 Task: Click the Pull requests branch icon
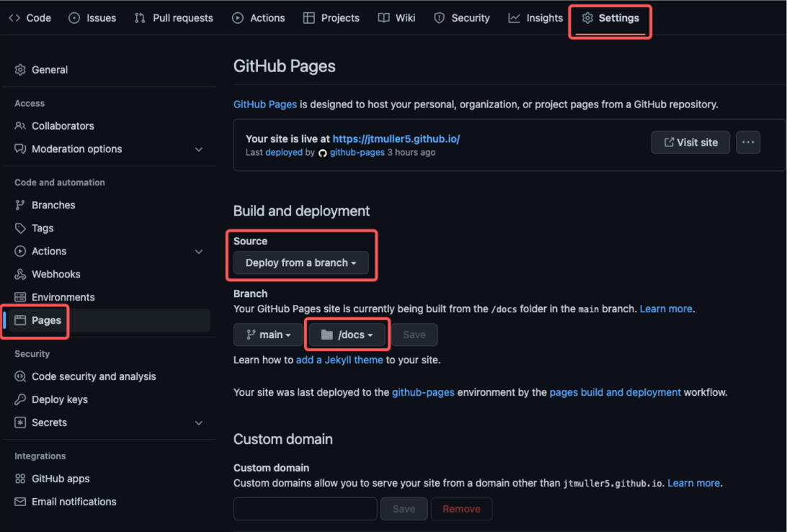140,18
